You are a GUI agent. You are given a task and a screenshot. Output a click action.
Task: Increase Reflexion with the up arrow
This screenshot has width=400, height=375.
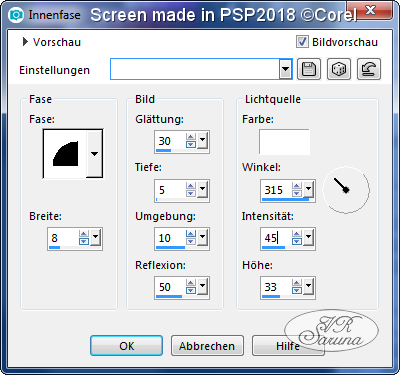click(x=191, y=283)
